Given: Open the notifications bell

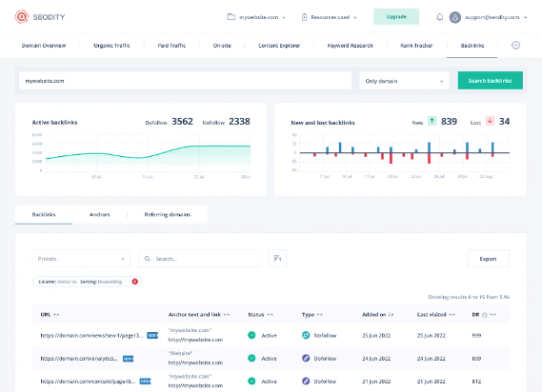Looking at the screenshot, I should coord(439,17).
